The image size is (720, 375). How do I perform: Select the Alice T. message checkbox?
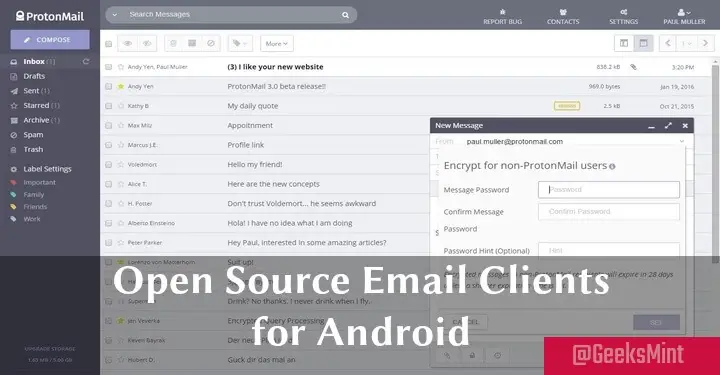click(108, 184)
